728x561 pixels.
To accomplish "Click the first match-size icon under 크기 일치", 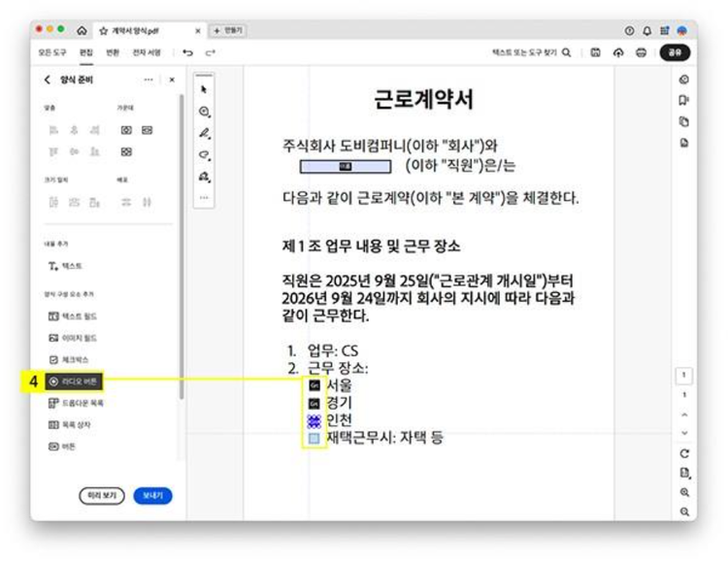I will 53,202.
